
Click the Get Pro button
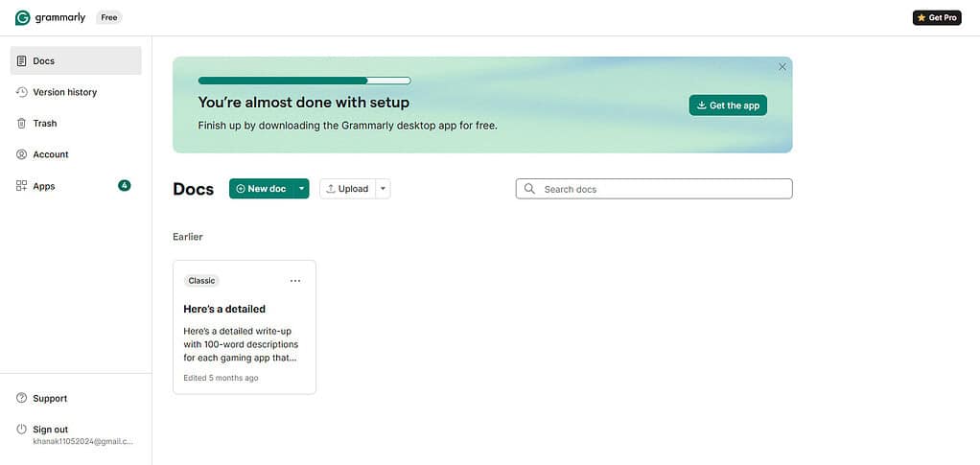(937, 17)
